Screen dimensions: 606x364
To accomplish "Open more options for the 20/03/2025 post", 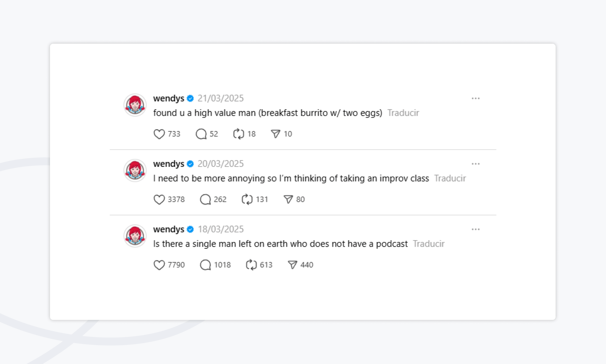I will click(x=476, y=164).
